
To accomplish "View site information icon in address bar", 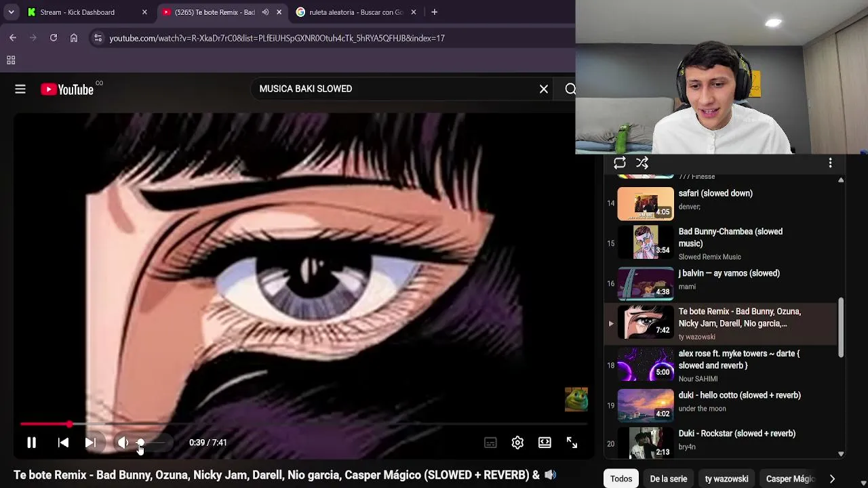I will click(x=98, y=38).
